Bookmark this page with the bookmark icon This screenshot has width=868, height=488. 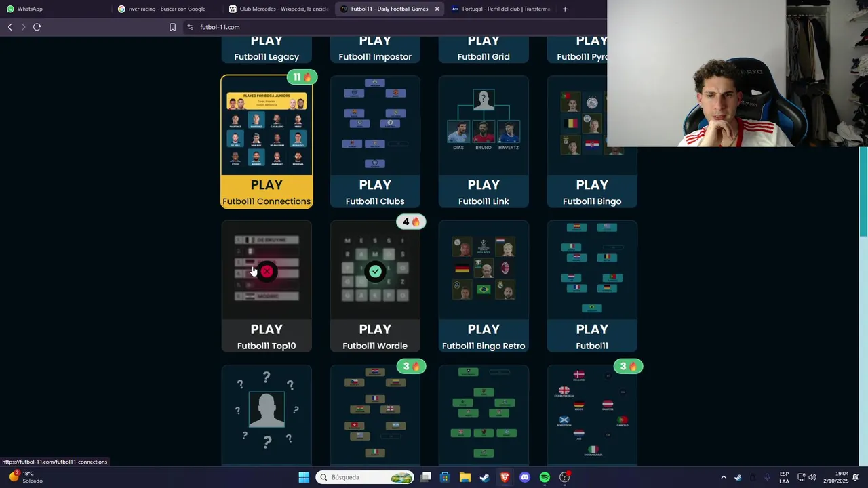(x=172, y=27)
